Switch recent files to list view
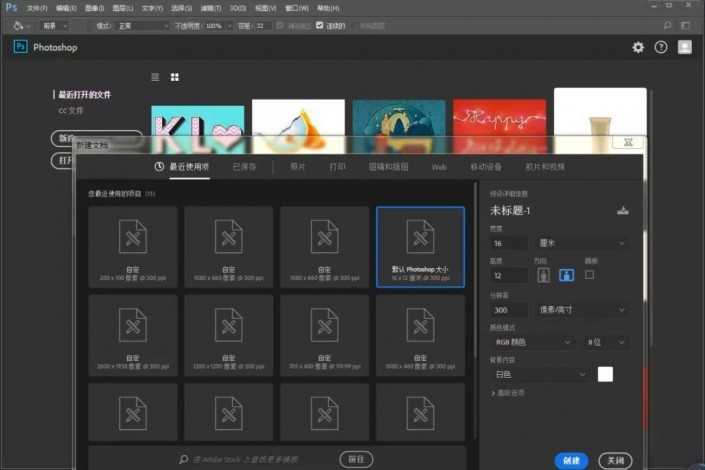Image resolution: width=705 pixels, height=470 pixels. (x=155, y=77)
